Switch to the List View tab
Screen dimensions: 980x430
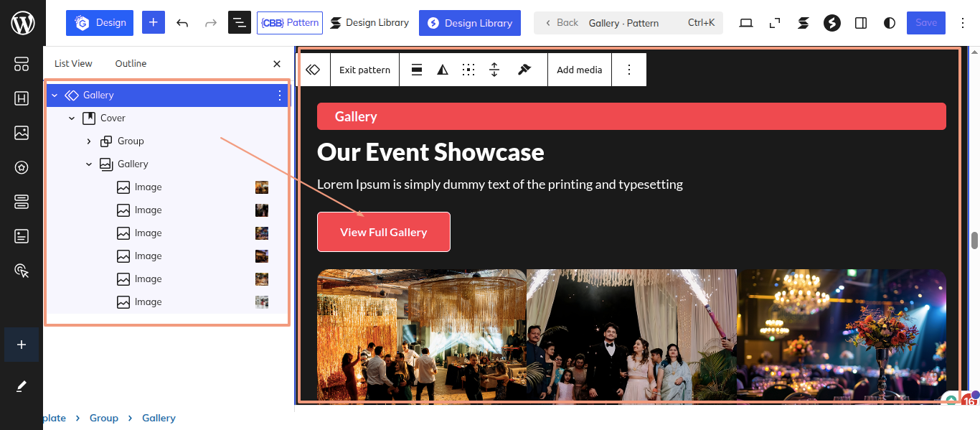point(73,64)
